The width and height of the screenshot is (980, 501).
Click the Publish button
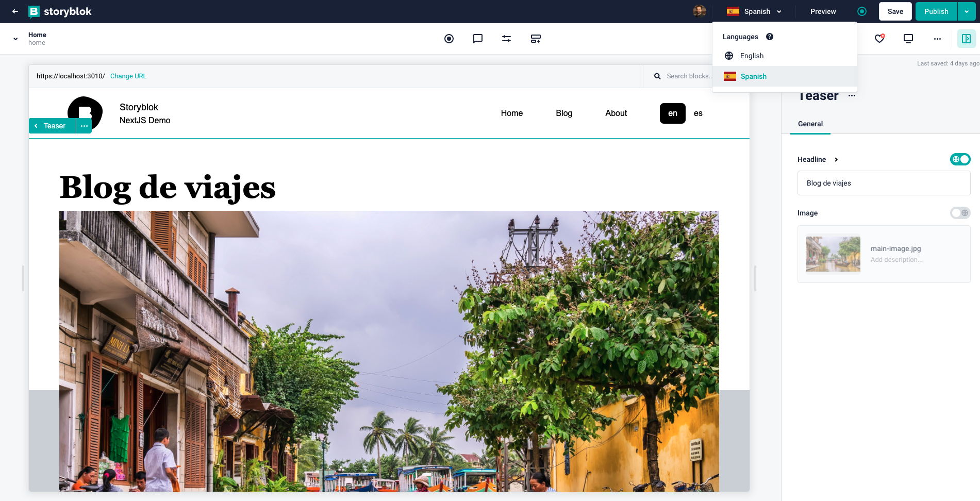(936, 11)
